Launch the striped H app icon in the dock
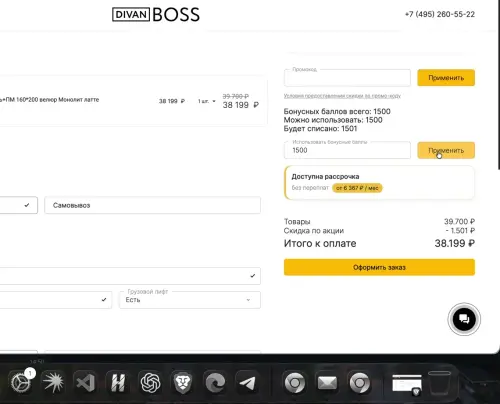Viewport: 500px width, 404px height. click(x=118, y=382)
